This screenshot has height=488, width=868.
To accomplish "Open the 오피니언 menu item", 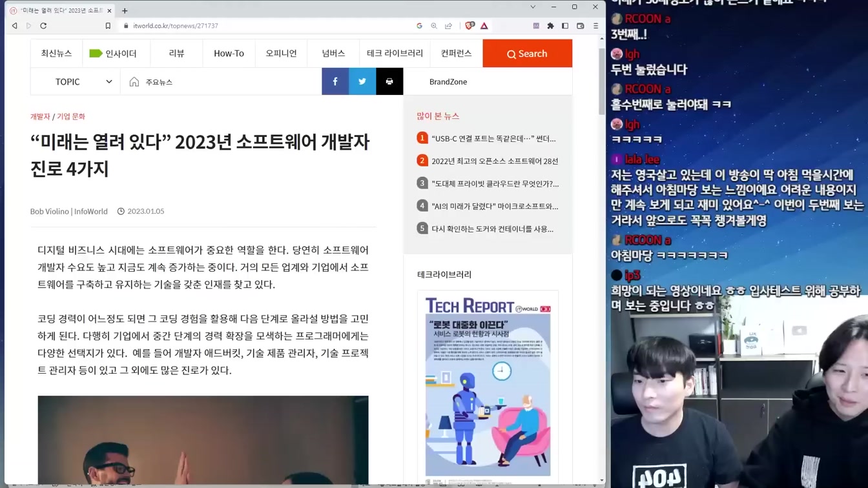I will coord(281,54).
